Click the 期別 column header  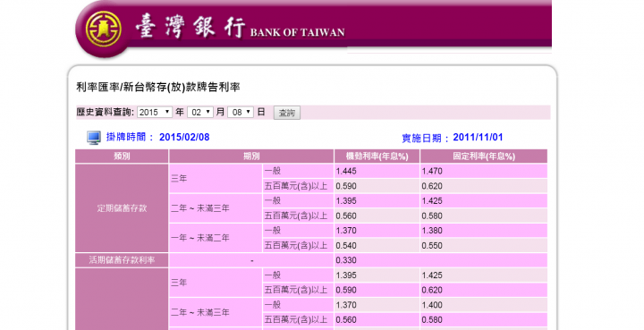(251, 157)
